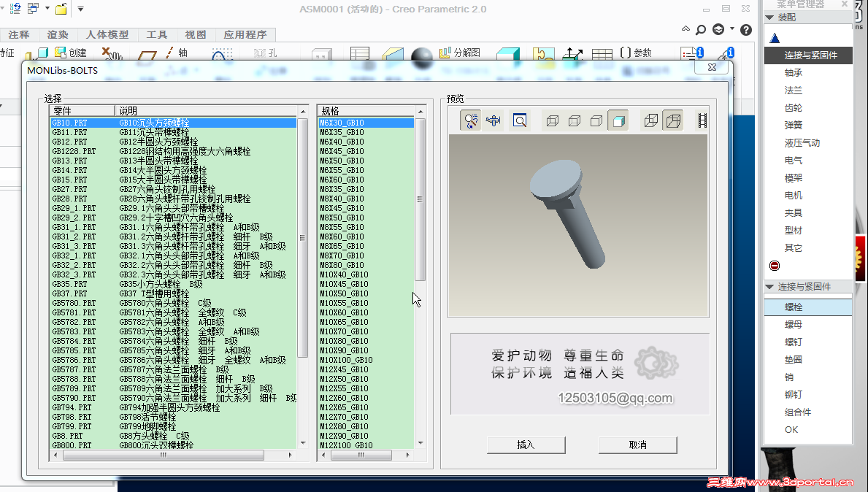Click the ribbon search magnifier icon
This screenshot has height=492, width=868.
coord(701,30)
